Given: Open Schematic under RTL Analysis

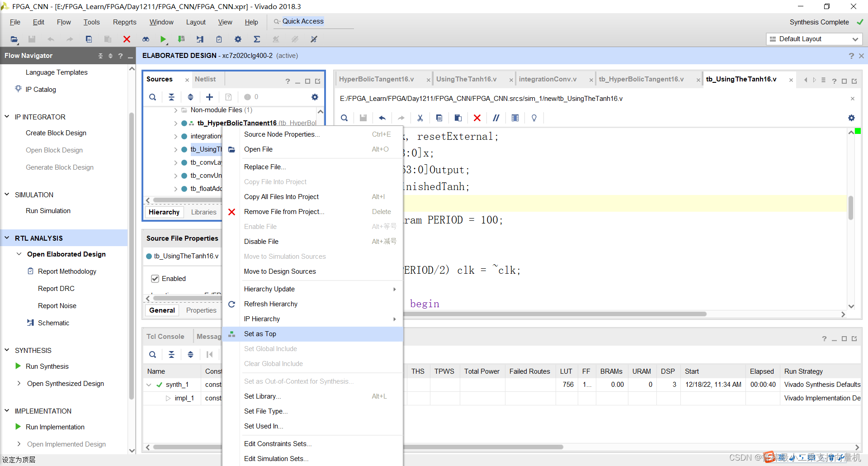Looking at the screenshot, I should [x=53, y=323].
